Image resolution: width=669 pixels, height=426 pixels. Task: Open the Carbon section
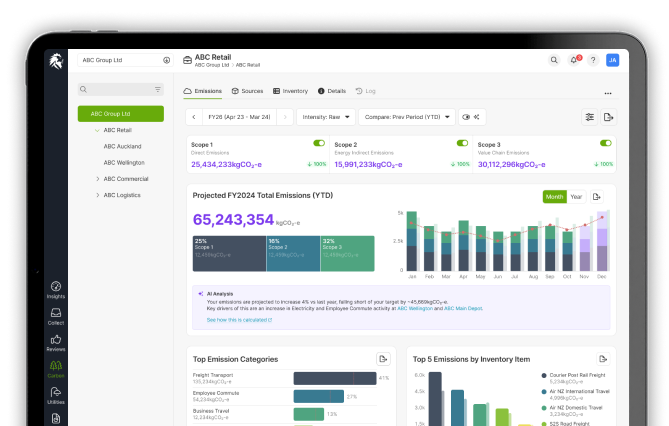pyautogui.click(x=56, y=370)
